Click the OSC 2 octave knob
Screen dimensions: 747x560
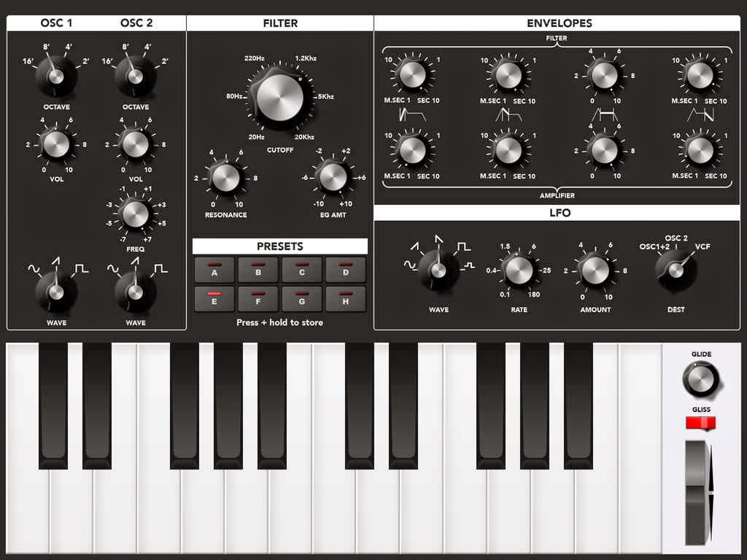coord(135,76)
